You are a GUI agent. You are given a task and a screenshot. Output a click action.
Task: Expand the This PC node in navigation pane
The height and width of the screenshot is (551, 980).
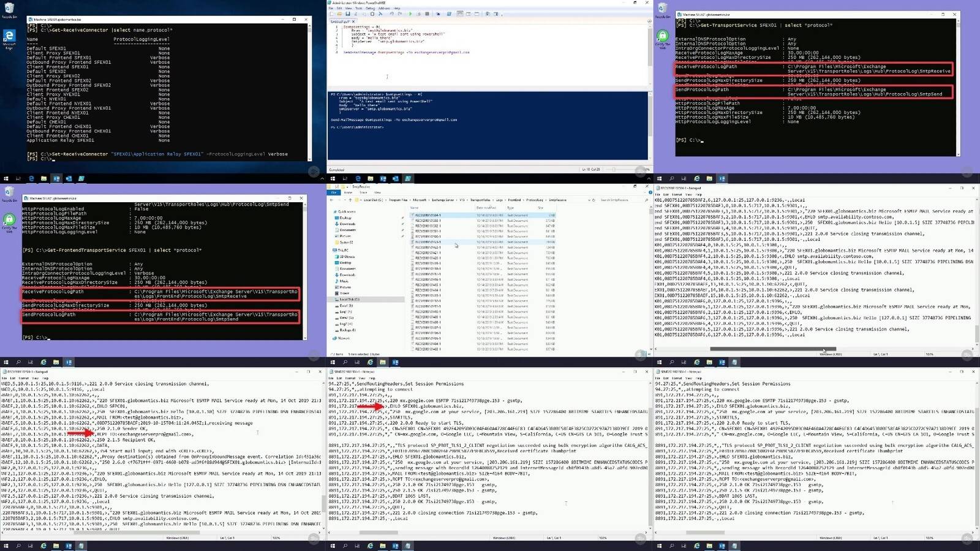click(x=331, y=250)
